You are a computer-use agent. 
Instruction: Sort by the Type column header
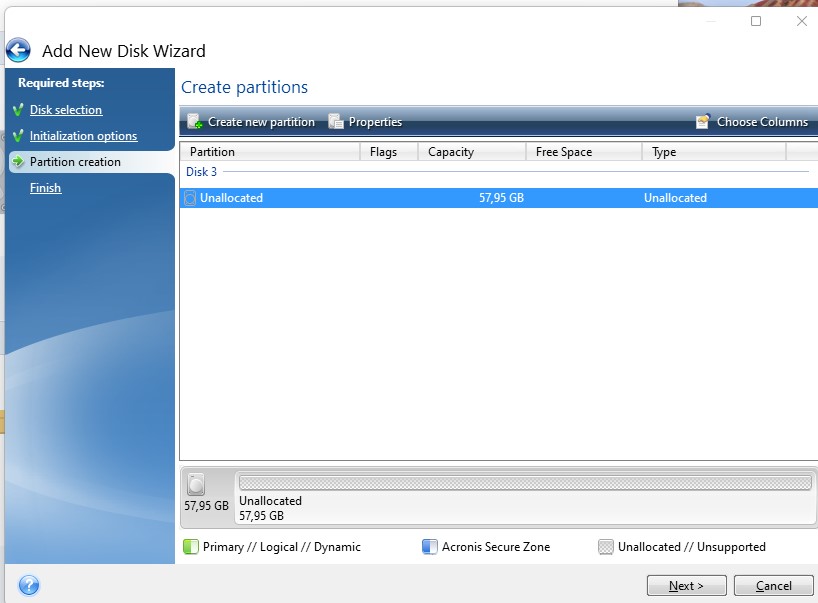pos(714,152)
